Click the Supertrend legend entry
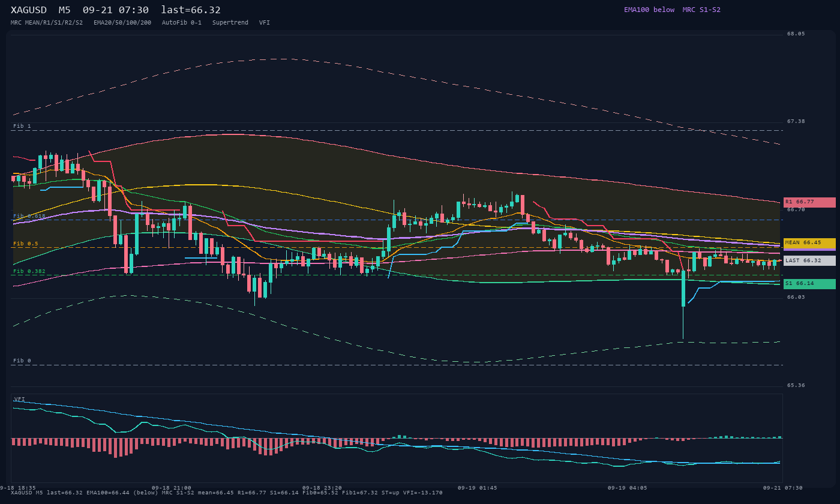Viewport: 840px width, 504px height. pos(230,23)
